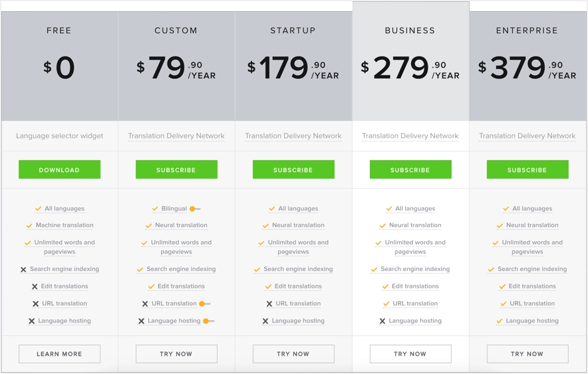Click the Language selector widget link
Viewport: 588px width, 374px height.
59,136
